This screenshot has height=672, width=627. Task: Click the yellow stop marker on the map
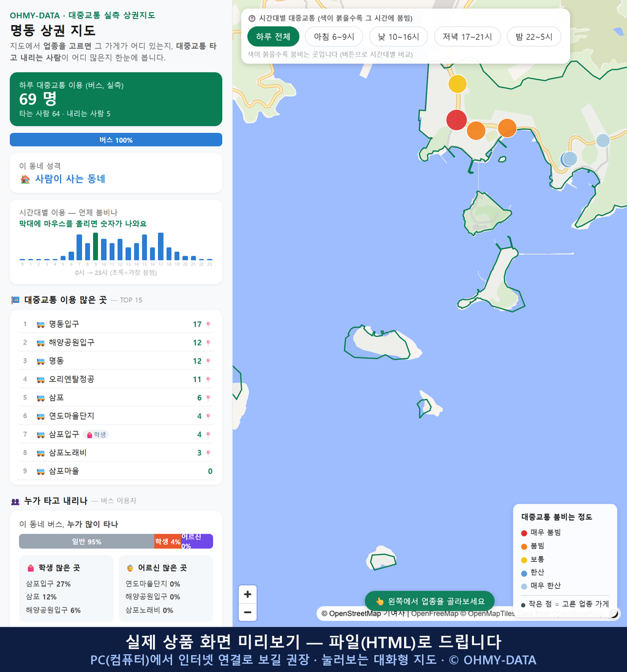(457, 84)
